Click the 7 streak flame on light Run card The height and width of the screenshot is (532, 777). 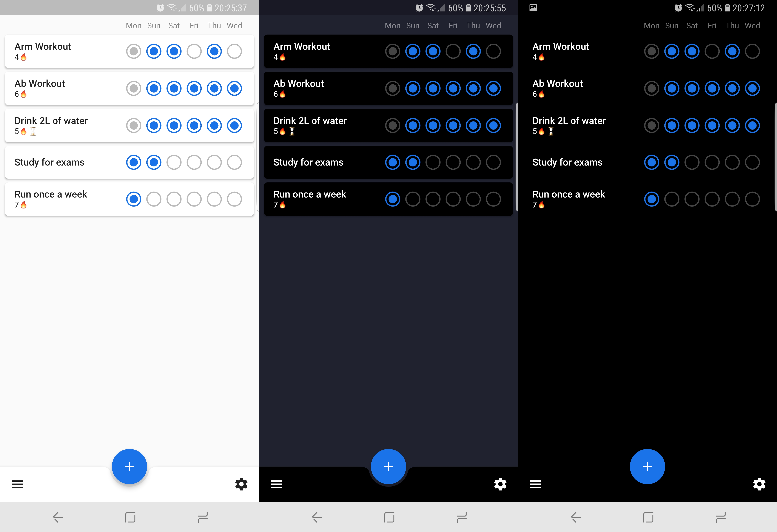[23, 205]
